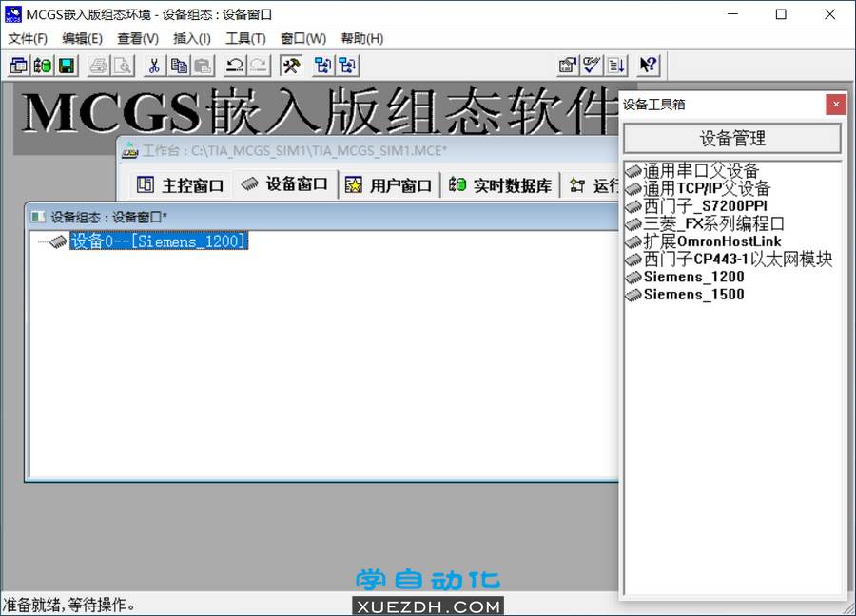
Task: Minimize the MCGS main window
Action: pyautogui.click(x=733, y=14)
